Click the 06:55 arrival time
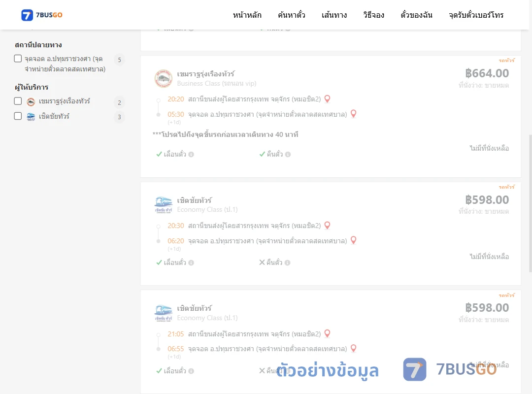Image resolution: width=532 pixels, height=394 pixels. point(176,349)
